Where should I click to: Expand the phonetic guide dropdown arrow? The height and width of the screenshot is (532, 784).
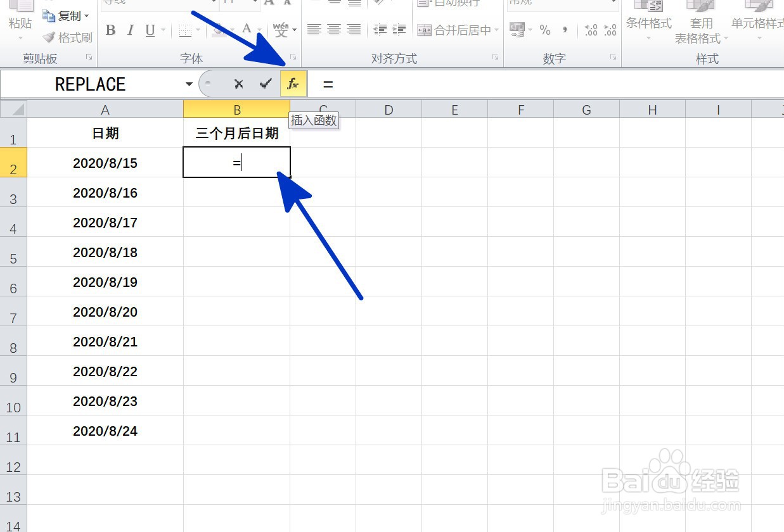click(x=295, y=30)
